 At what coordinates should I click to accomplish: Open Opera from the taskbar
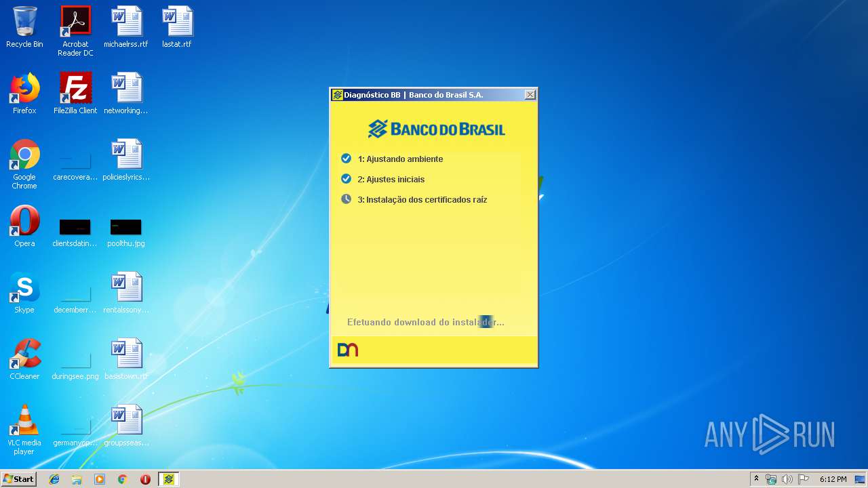(145, 479)
